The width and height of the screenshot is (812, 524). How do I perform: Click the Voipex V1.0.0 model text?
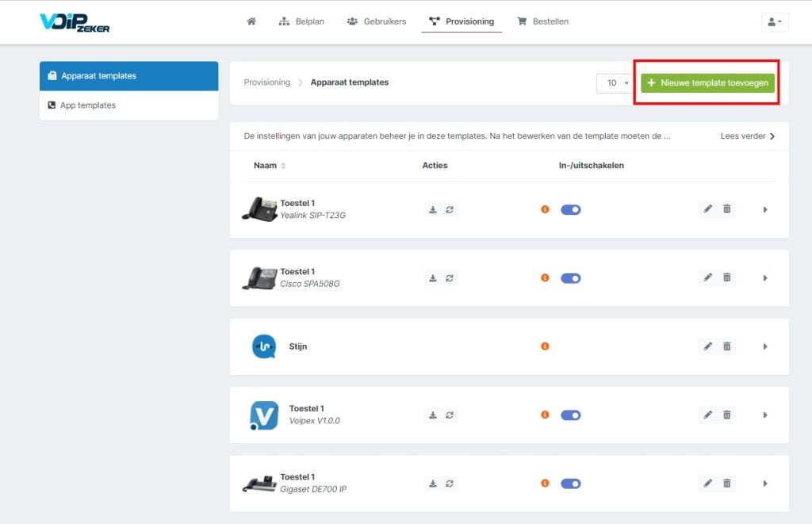[x=314, y=421]
